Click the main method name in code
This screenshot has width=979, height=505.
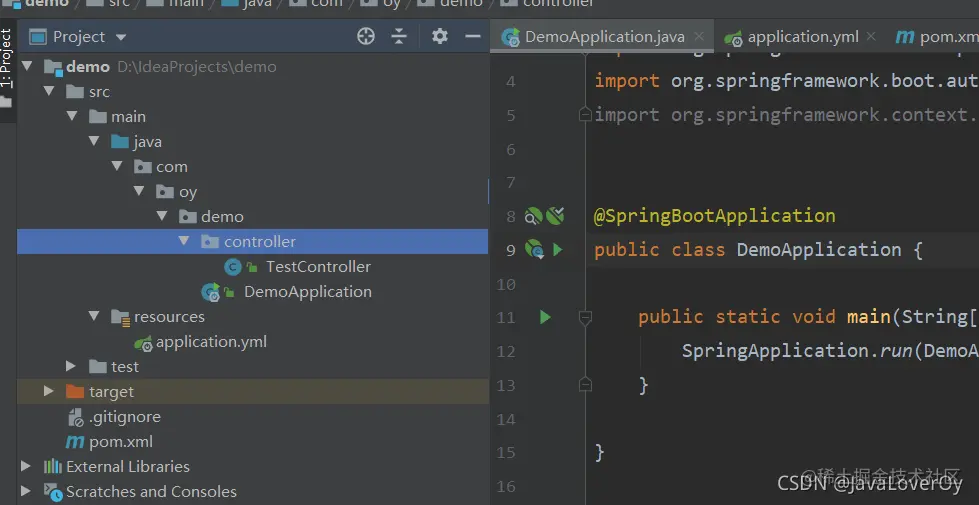coord(869,317)
